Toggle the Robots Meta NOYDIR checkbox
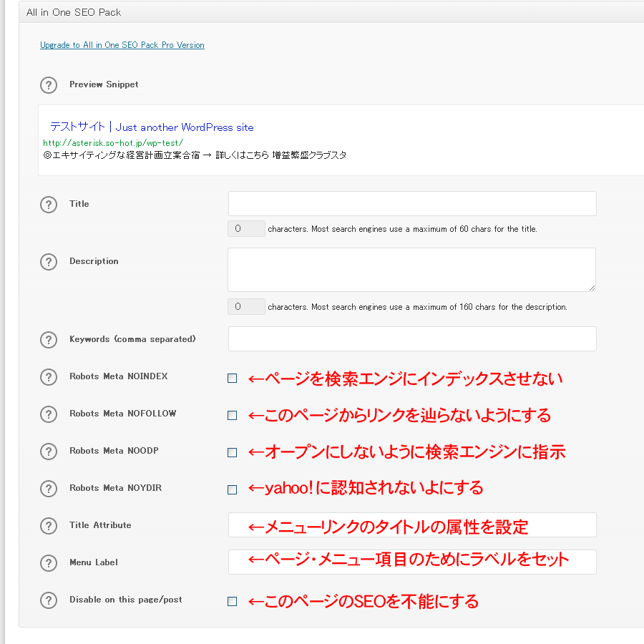 click(x=232, y=490)
